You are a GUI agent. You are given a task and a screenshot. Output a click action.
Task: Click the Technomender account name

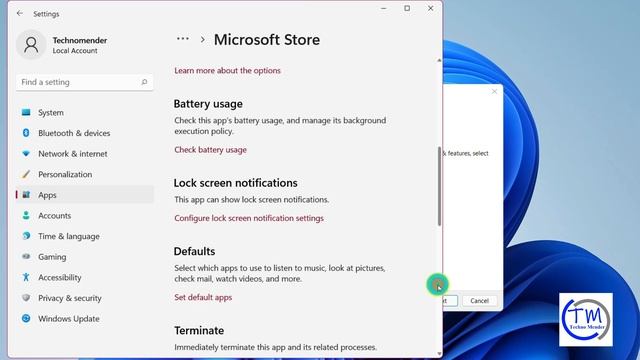[x=80, y=40]
